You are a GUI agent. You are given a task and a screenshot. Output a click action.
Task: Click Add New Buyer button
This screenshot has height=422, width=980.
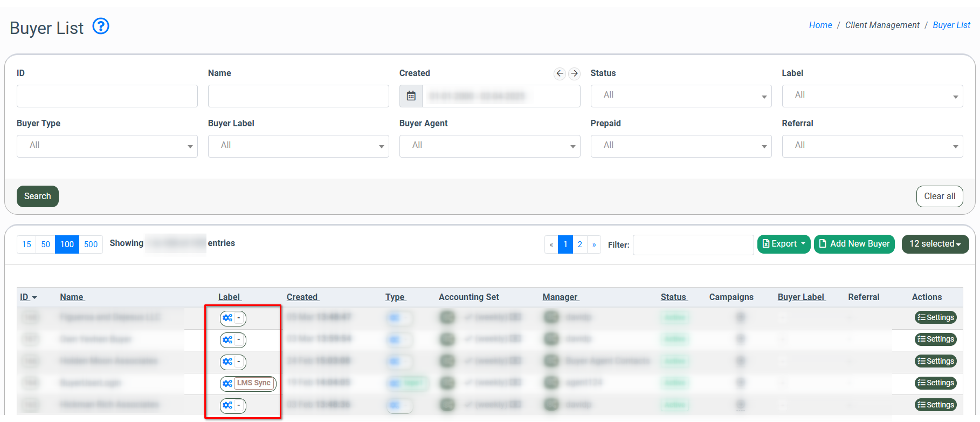click(x=854, y=244)
